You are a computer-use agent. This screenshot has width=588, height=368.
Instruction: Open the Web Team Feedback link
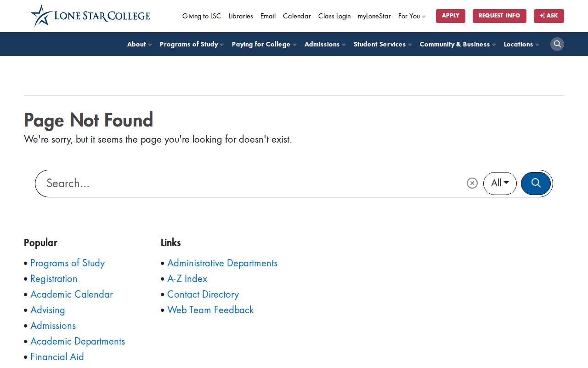[210, 310]
